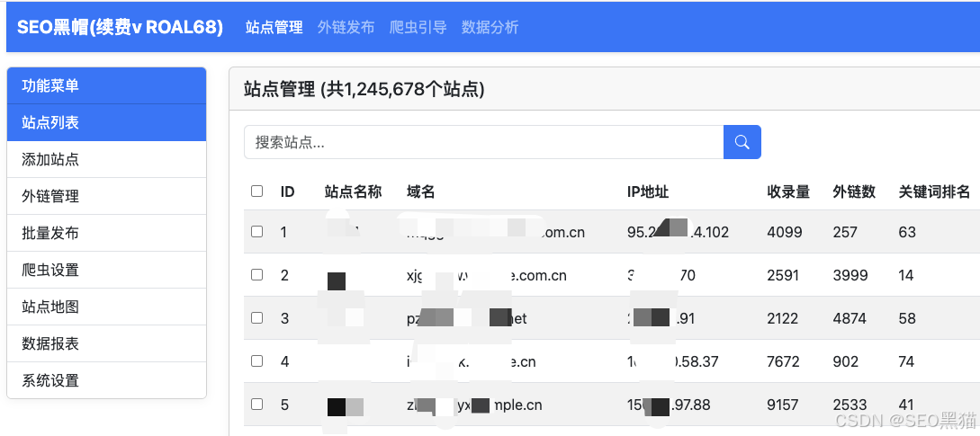
Task: Go to the 数据分析 navigation tab
Action: point(490,28)
